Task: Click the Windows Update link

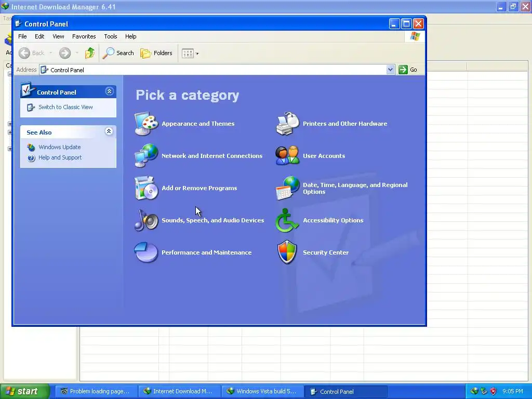Action: pyautogui.click(x=59, y=147)
